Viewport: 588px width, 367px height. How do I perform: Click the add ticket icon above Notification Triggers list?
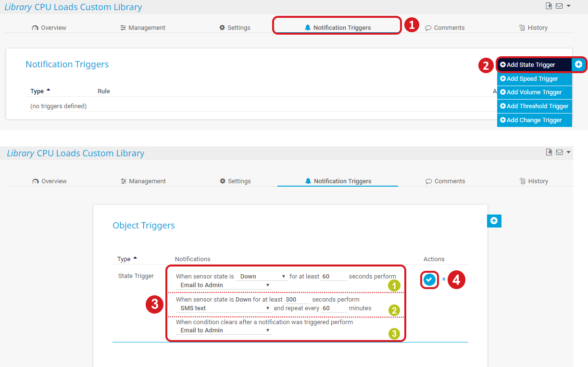(549, 6)
